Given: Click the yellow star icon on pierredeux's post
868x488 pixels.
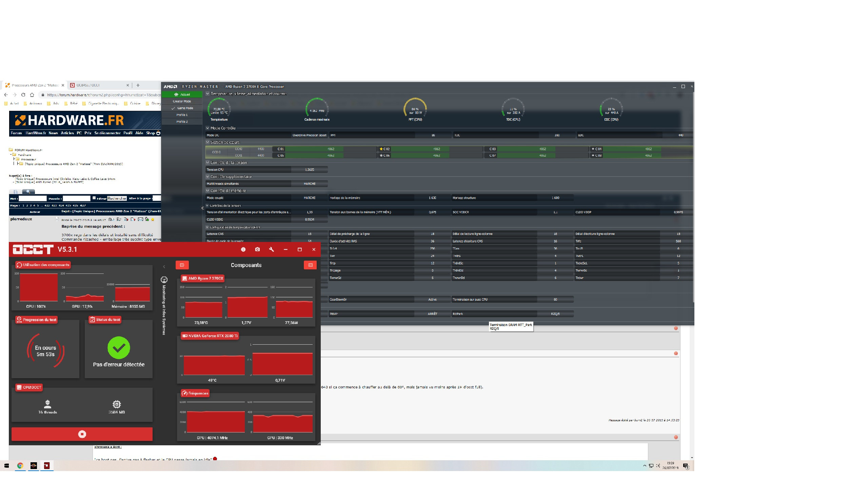Looking at the screenshot, I should click(153, 220).
